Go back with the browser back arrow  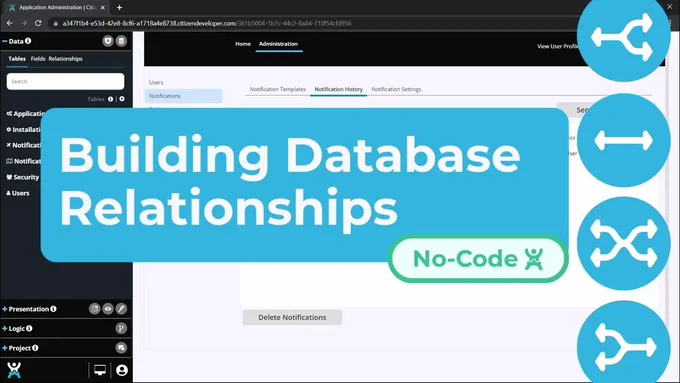pyautogui.click(x=10, y=23)
